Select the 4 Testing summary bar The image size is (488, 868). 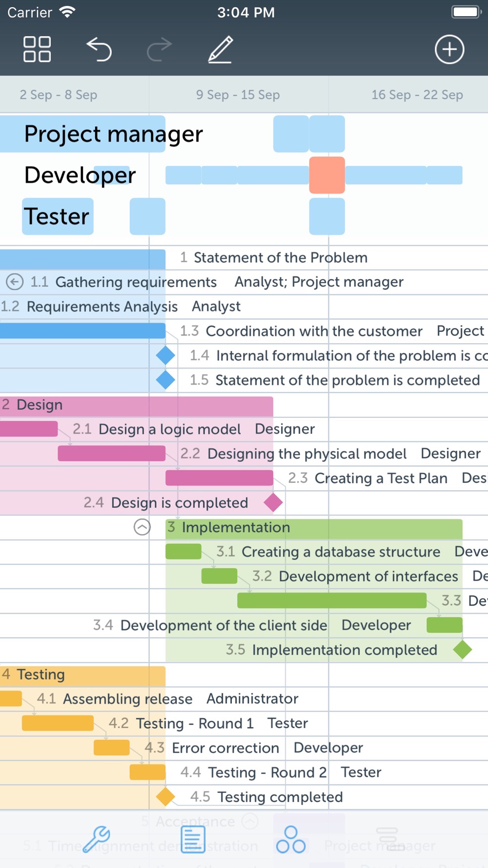point(83,675)
